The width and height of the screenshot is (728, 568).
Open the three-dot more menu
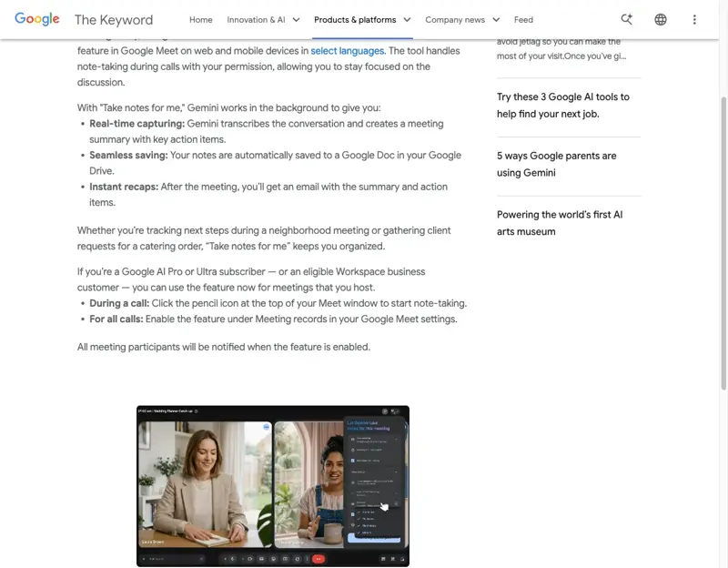[x=694, y=19]
